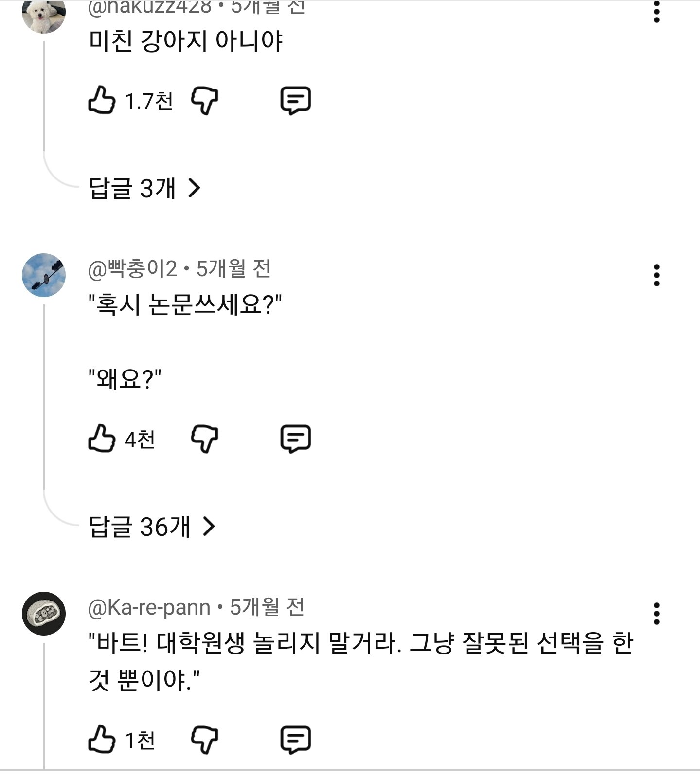Image resolution: width=700 pixels, height=778 pixels.
Task: View the dark round avatar of @Ka-re-pann
Action: (x=44, y=614)
